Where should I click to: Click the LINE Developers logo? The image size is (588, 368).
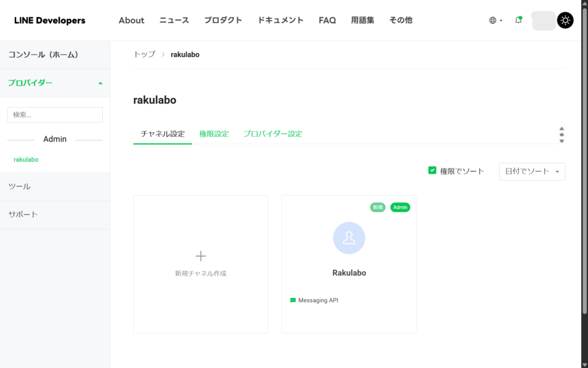pos(50,21)
